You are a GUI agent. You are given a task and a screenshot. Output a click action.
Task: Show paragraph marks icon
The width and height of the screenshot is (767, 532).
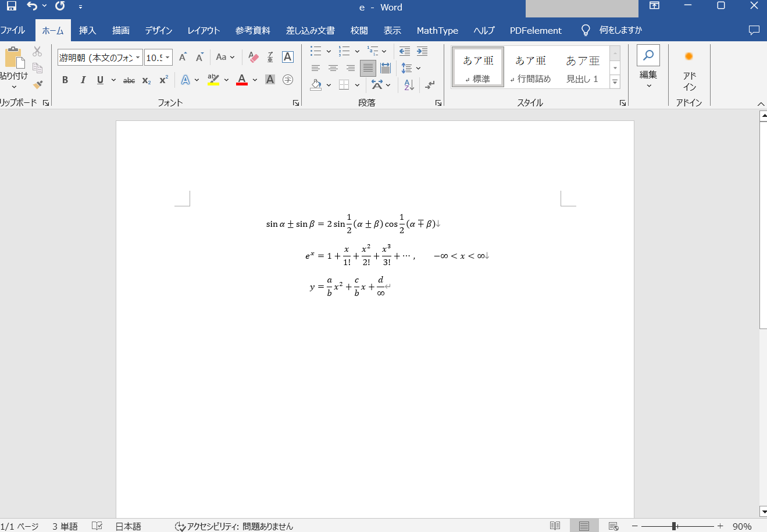point(430,85)
